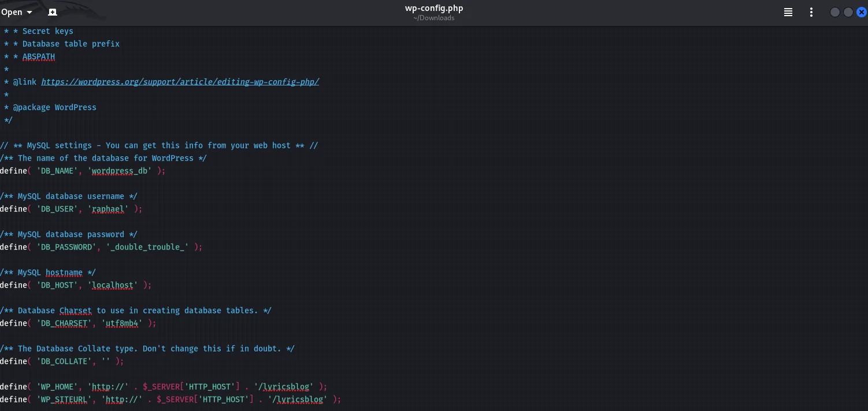Click the 'WP_SITEURL' constant

pyautogui.click(x=64, y=399)
